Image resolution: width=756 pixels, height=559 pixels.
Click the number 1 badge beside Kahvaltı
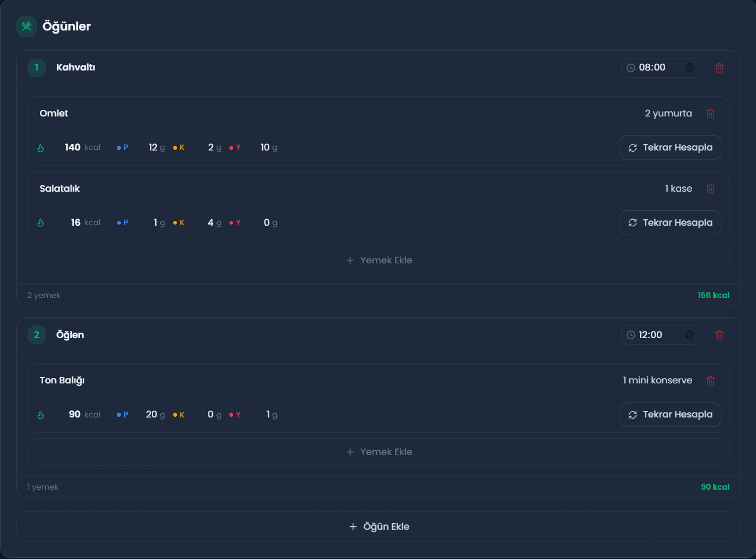click(x=36, y=68)
